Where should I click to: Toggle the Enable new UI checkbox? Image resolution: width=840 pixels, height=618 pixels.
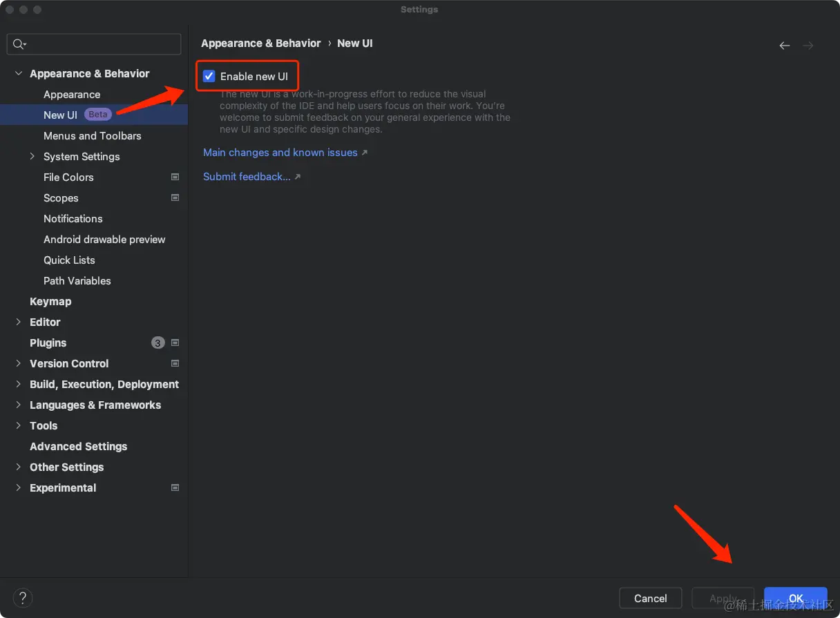(209, 77)
